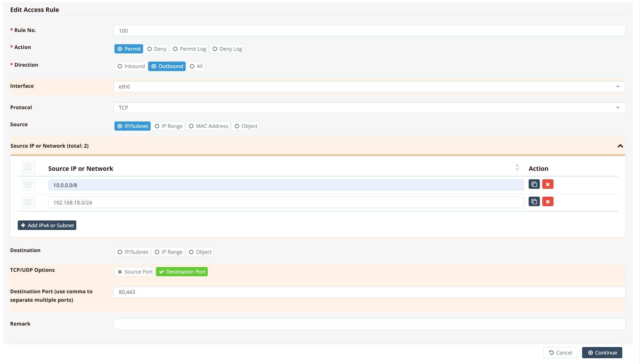Sort the Source IP or Network column
The image size is (640, 364).
[517, 168]
